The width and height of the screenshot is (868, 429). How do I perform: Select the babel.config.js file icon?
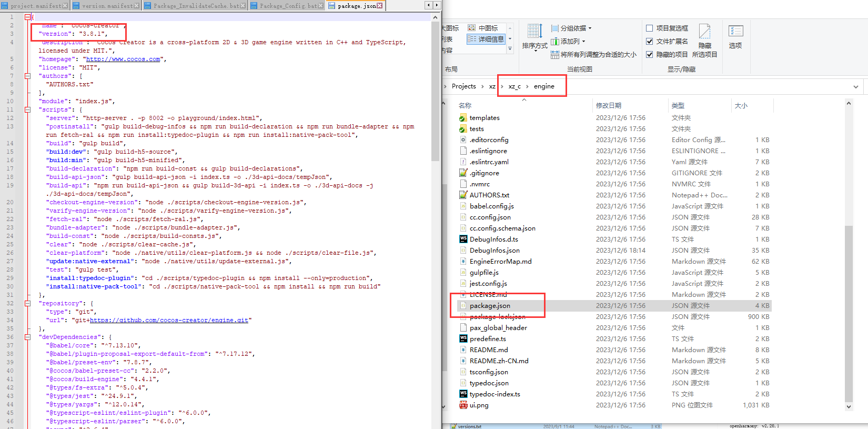coord(463,206)
